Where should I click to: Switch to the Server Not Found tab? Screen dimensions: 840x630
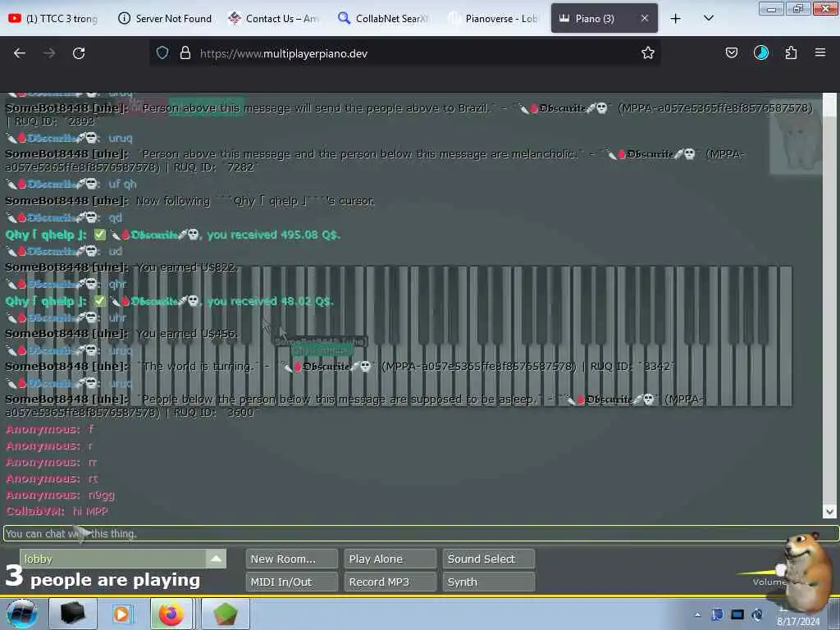tap(164, 19)
